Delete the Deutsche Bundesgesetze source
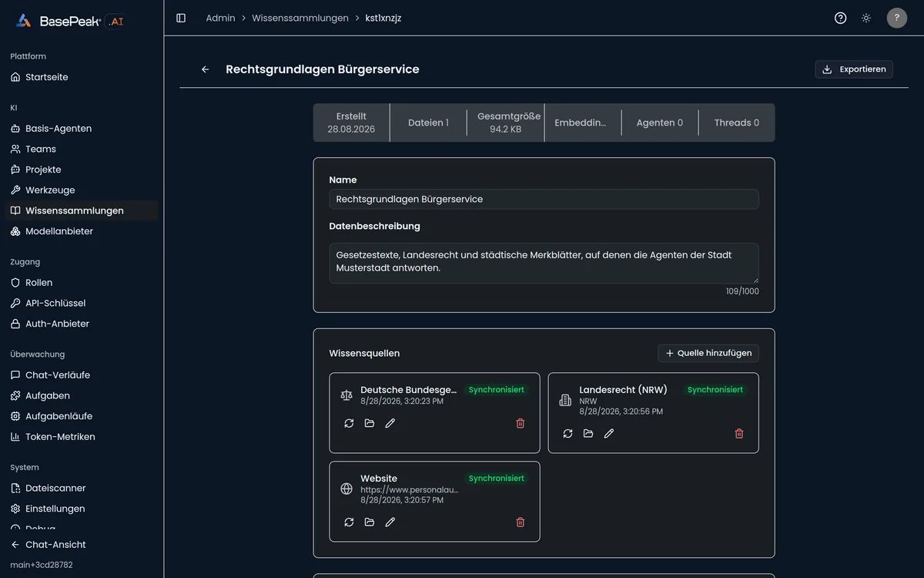The width and height of the screenshot is (924, 578). click(521, 423)
